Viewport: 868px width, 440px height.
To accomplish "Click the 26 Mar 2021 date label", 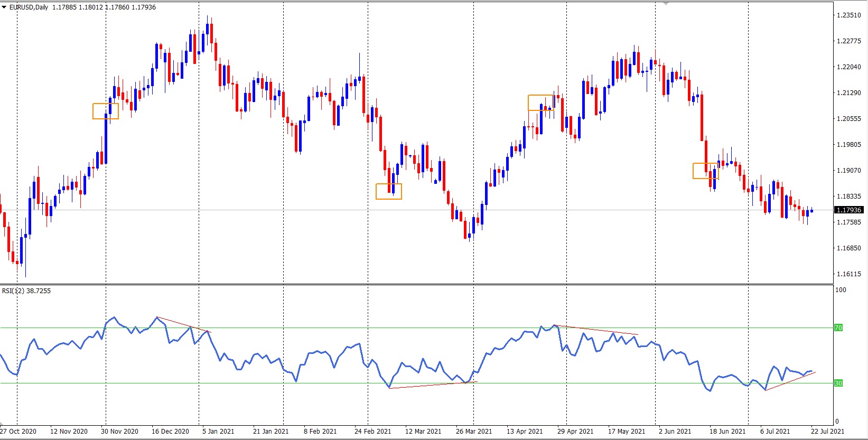I will (474, 432).
